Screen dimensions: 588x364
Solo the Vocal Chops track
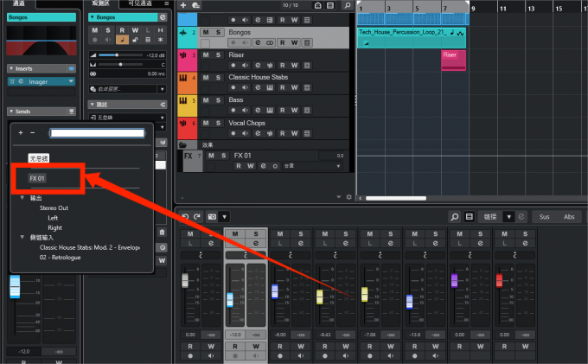click(218, 123)
